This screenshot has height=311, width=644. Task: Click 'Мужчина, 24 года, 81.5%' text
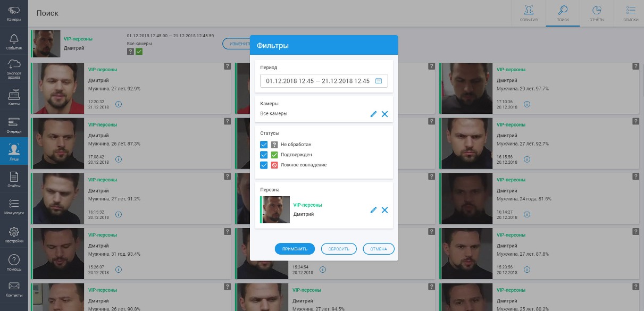pyautogui.click(x=524, y=199)
